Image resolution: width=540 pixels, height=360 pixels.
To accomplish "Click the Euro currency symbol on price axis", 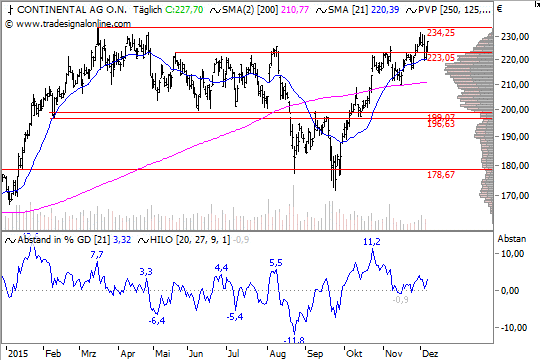I will [x=500, y=9].
